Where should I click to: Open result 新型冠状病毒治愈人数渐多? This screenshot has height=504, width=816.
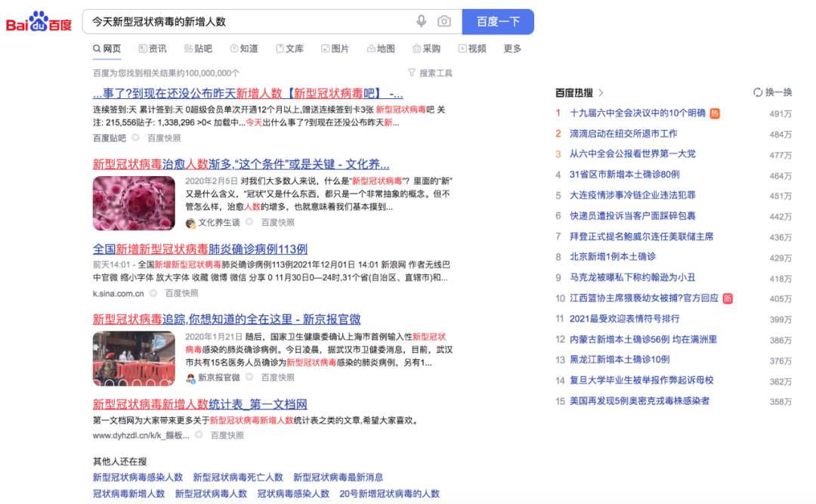point(241,165)
